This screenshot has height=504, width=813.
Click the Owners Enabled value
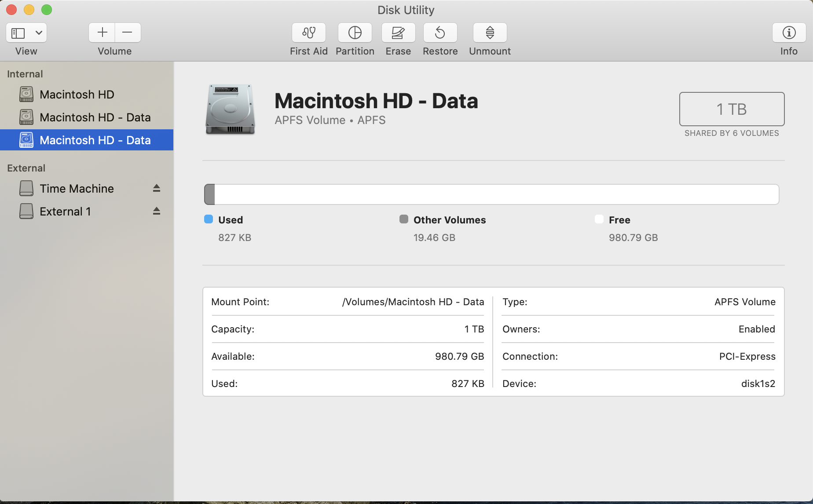pyautogui.click(x=757, y=329)
